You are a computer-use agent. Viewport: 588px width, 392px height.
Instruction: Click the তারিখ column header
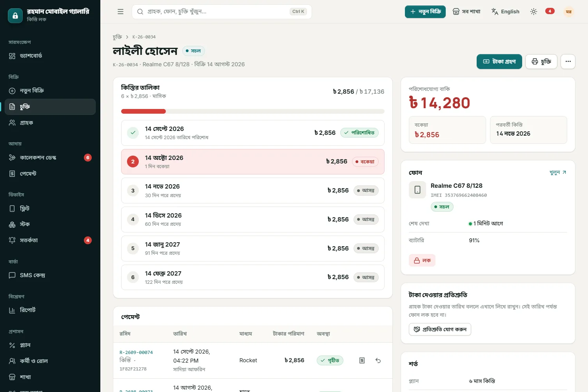180,334
